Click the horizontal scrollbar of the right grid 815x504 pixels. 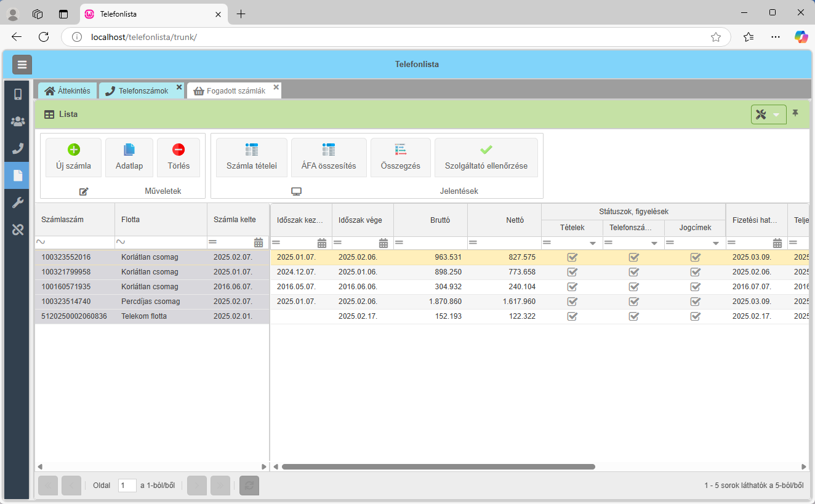(438, 467)
